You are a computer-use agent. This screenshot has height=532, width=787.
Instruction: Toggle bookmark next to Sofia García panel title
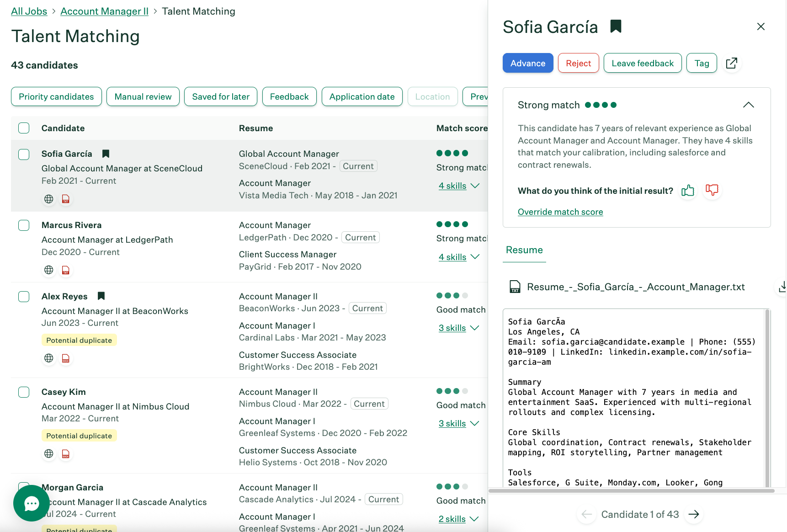(x=616, y=27)
